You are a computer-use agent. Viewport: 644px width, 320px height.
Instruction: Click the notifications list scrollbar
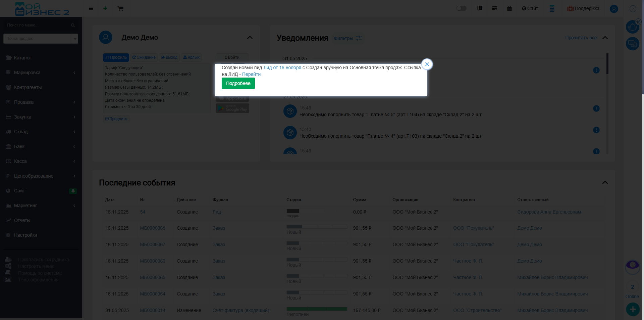[607, 64]
